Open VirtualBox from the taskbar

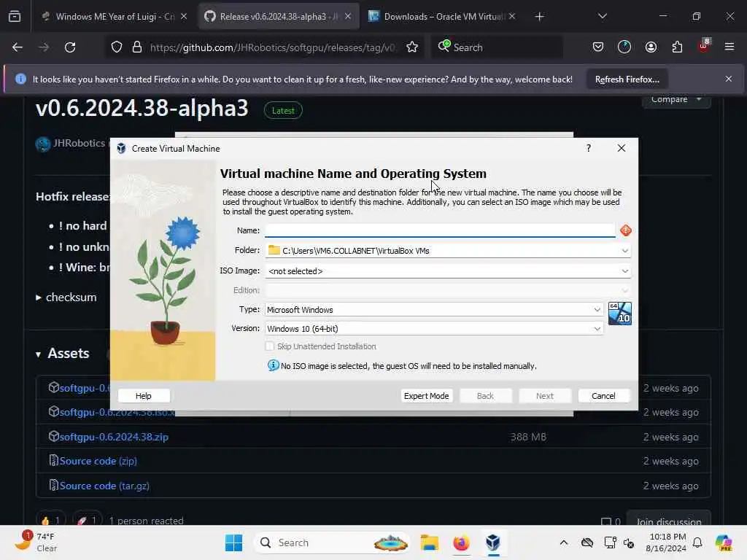(x=493, y=542)
